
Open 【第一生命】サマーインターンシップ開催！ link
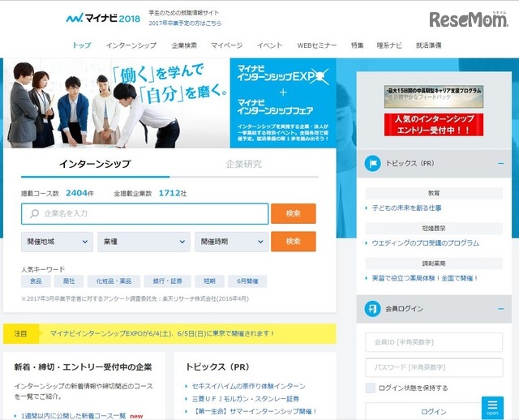(255, 411)
